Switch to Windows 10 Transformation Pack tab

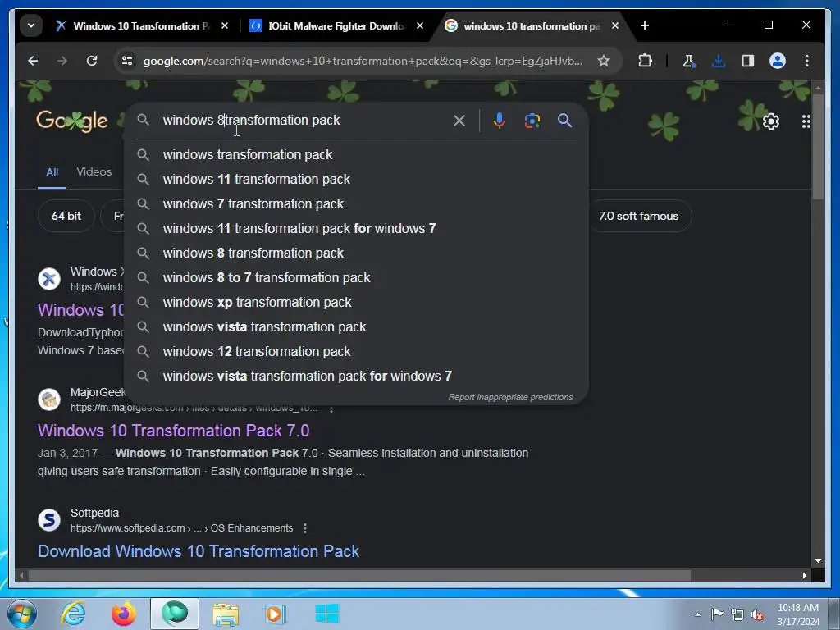pos(141,25)
